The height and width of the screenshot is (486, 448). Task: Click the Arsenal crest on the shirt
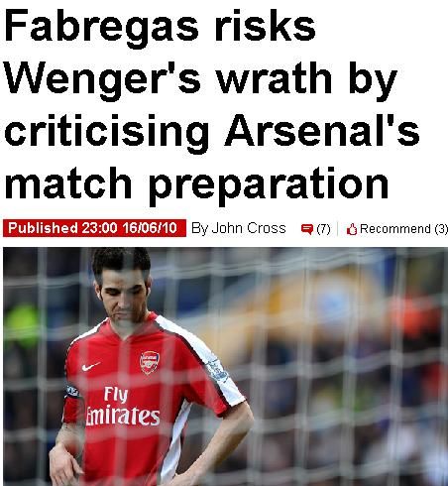click(150, 362)
